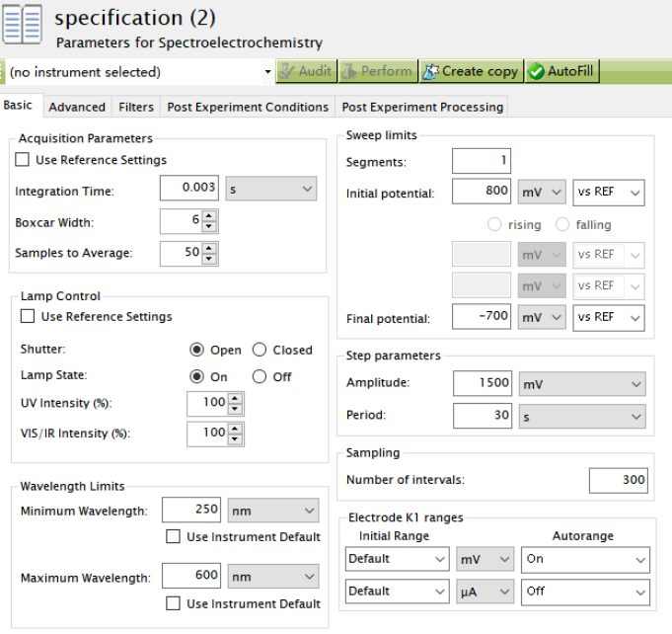Open the Period unit dropdown
Viewport: 672px width, 634px height.
[582, 417]
